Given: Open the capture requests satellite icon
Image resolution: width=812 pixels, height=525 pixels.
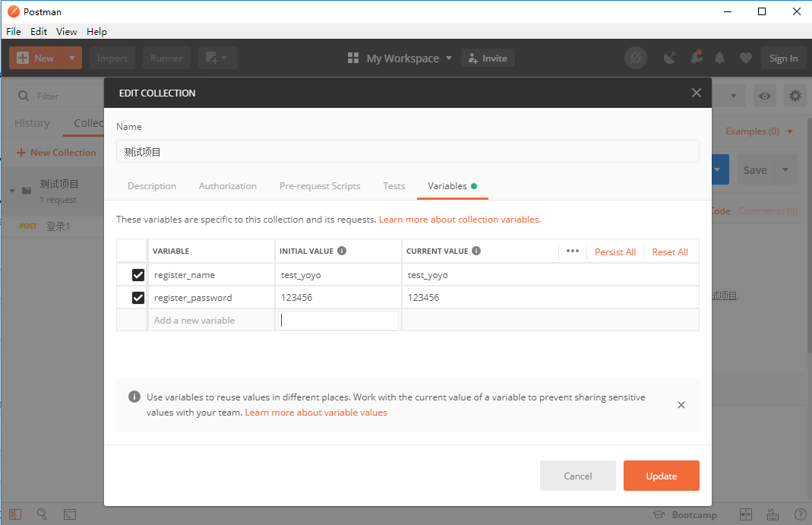Looking at the screenshot, I should click(669, 59).
